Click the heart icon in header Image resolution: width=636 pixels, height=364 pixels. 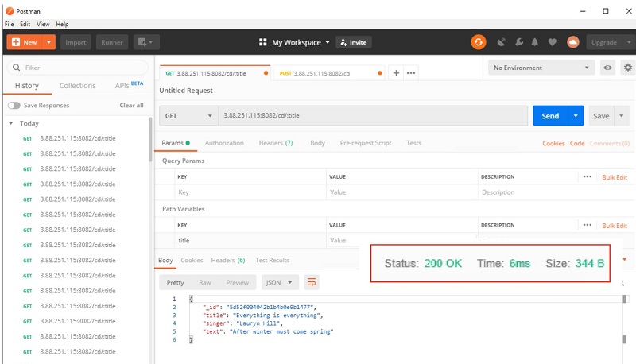point(552,42)
